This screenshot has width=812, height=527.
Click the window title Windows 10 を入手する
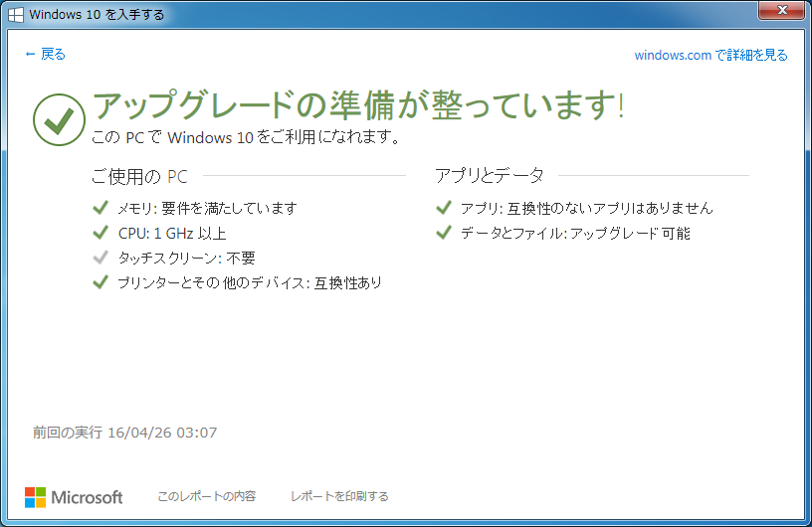tap(97, 15)
